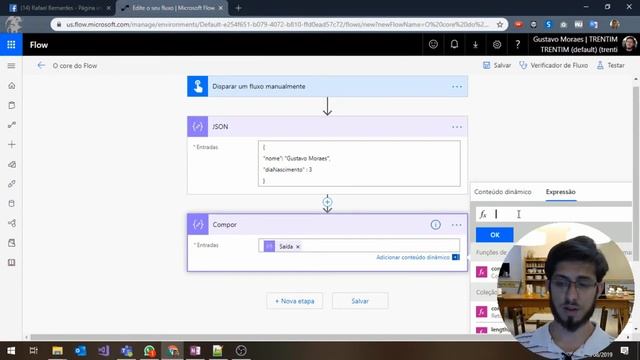
Task: Open notifications bell
Action: click(x=454, y=44)
